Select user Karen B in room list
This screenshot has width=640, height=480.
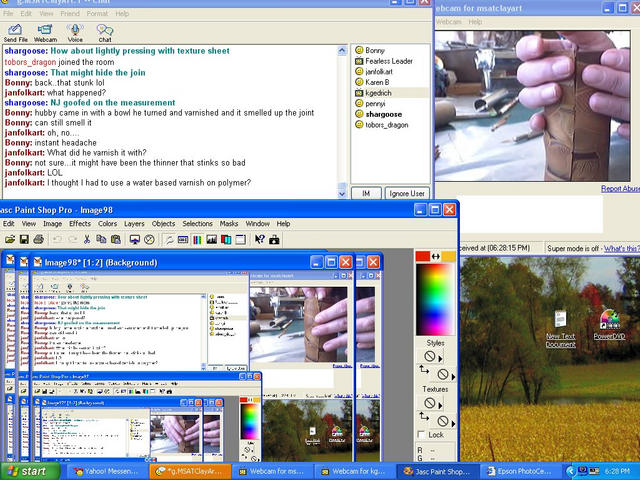click(x=373, y=82)
